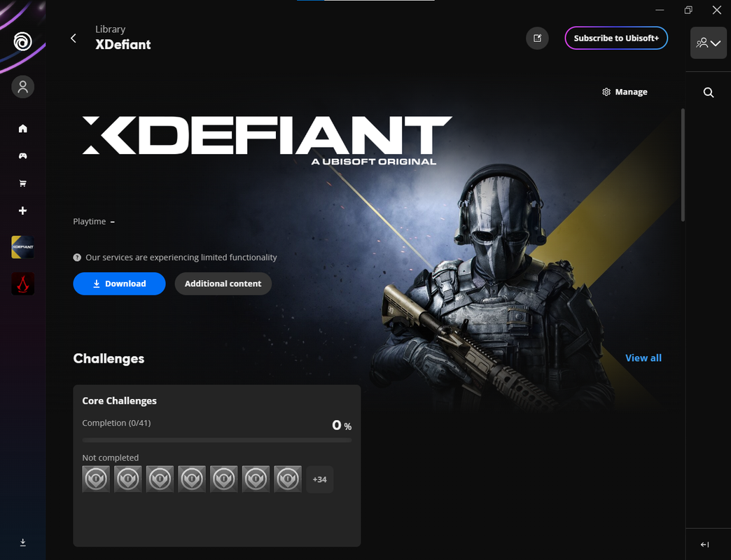The height and width of the screenshot is (560, 731).
Task: Click the search magnifier icon
Action: (709, 92)
